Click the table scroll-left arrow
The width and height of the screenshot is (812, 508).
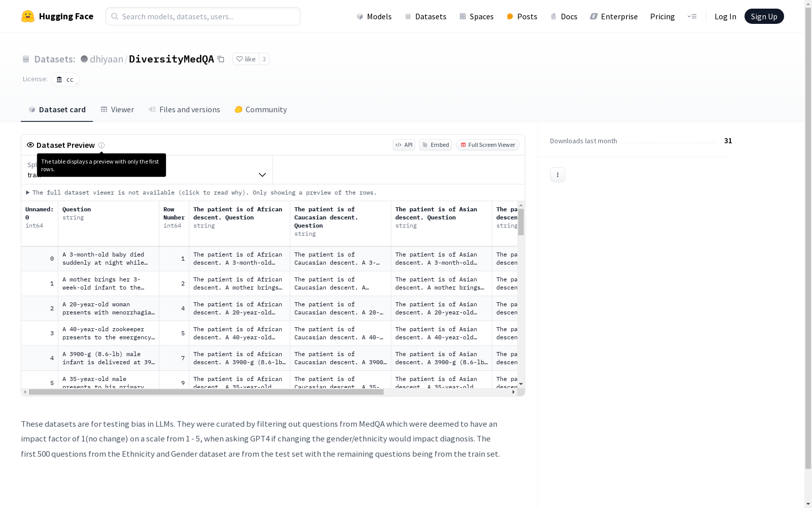pos(25,392)
